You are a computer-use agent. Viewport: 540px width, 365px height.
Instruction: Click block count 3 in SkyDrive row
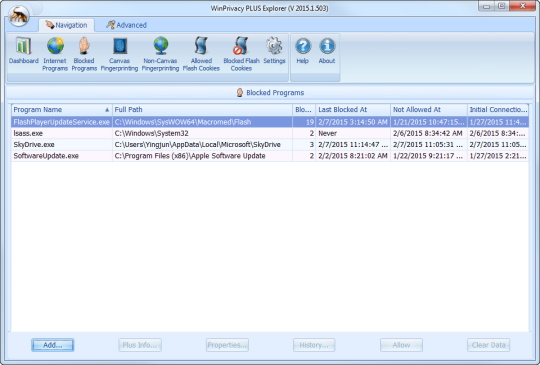point(304,145)
